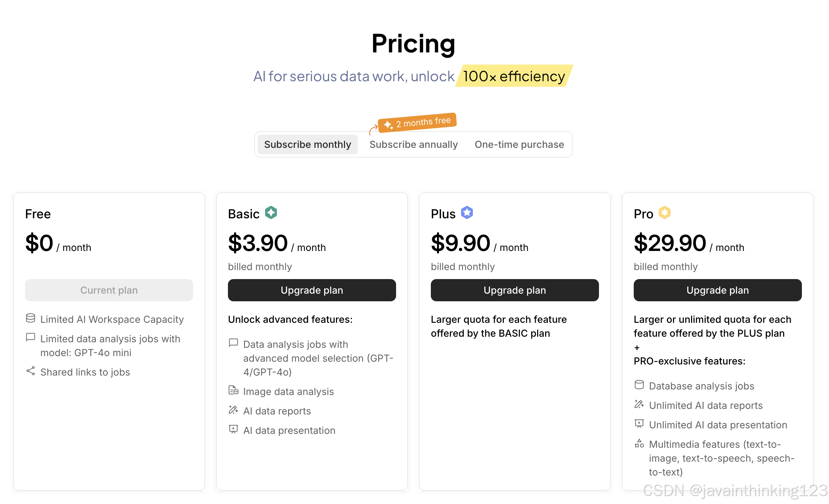Click the database icon beside Database analysis jobs

(x=639, y=385)
